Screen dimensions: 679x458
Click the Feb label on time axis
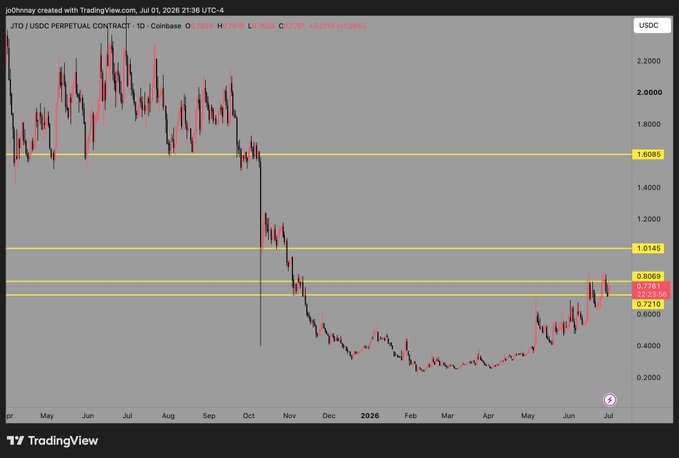tap(411, 416)
